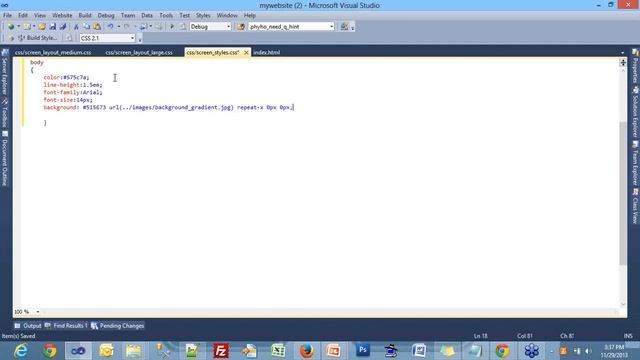Click the solution configurations toolbar icon at far right

pyautogui.click(x=344, y=27)
